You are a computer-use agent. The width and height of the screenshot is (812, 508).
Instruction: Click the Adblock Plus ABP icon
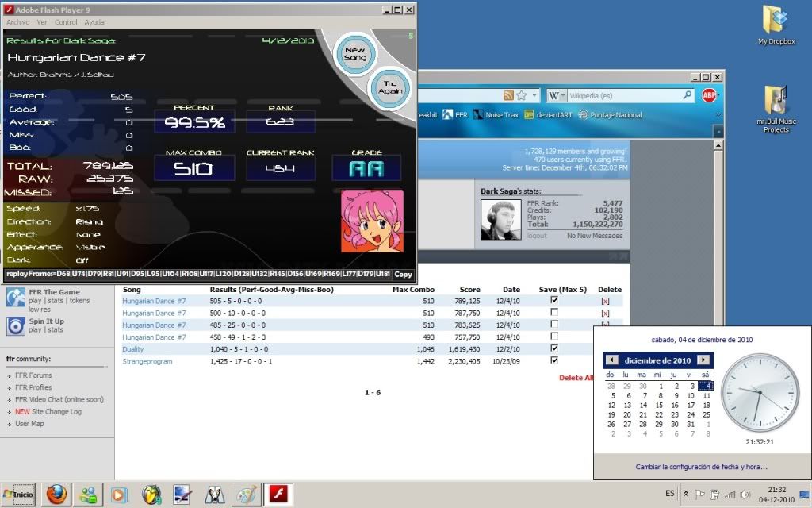pos(709,95)
